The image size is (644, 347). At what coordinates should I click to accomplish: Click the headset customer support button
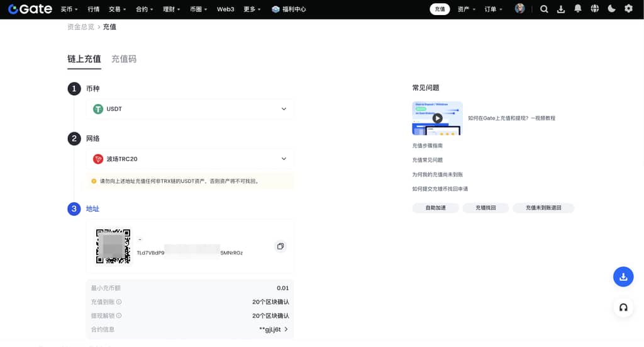[623, 307]
